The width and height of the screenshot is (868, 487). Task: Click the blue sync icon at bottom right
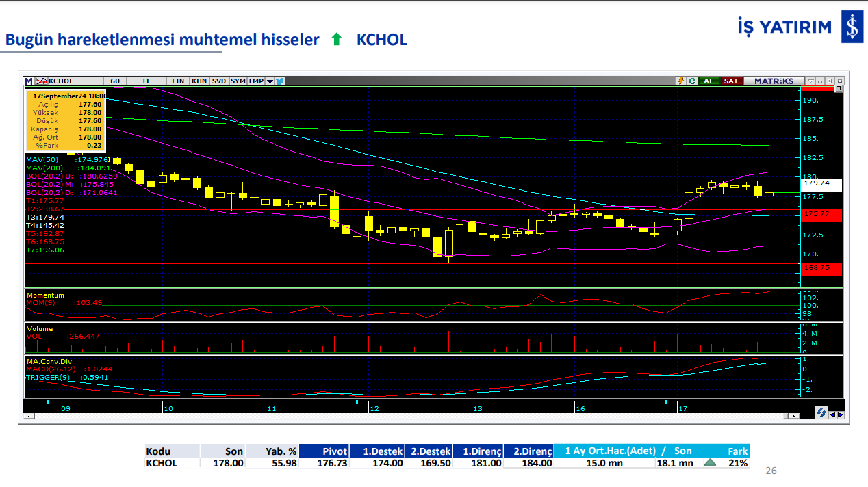[x=820, y=412]
